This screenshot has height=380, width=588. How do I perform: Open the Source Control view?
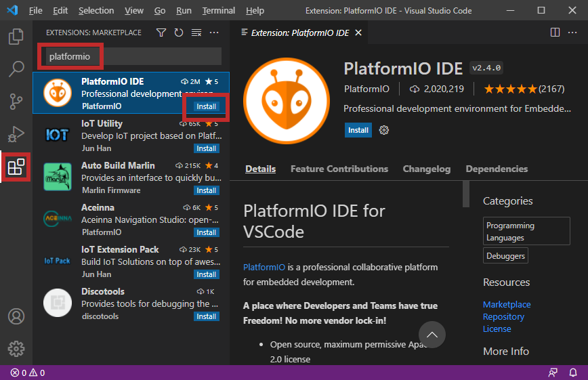pos(16,102)
